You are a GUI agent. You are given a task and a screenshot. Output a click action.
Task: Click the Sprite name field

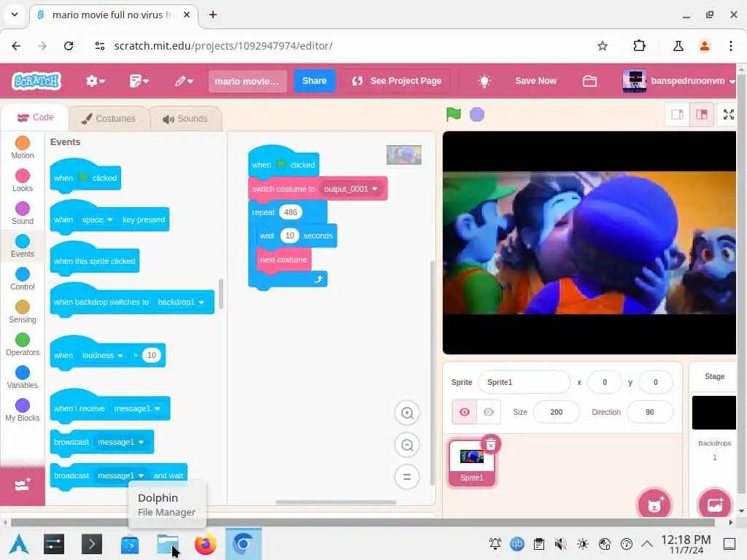click(x=524, y=382)
